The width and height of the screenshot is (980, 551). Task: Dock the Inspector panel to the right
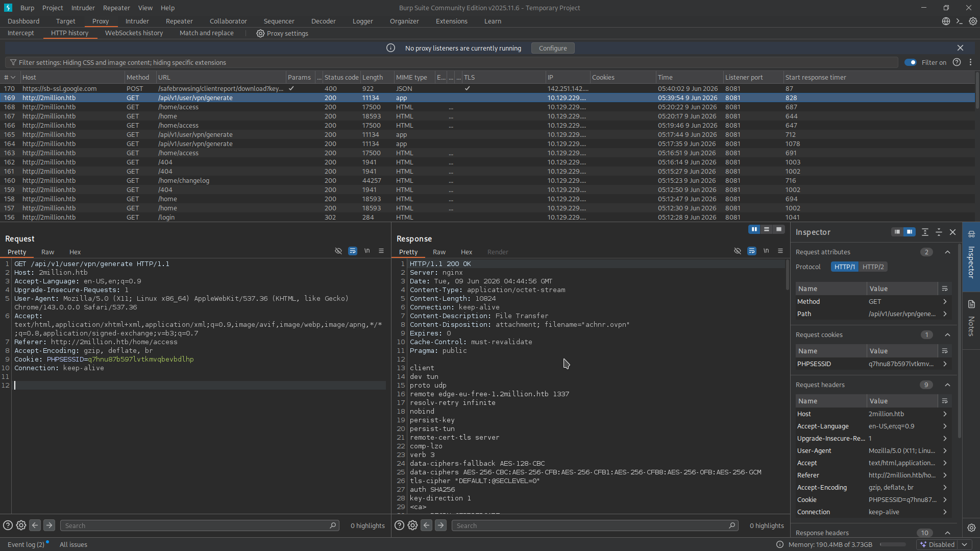click(910, 232)
